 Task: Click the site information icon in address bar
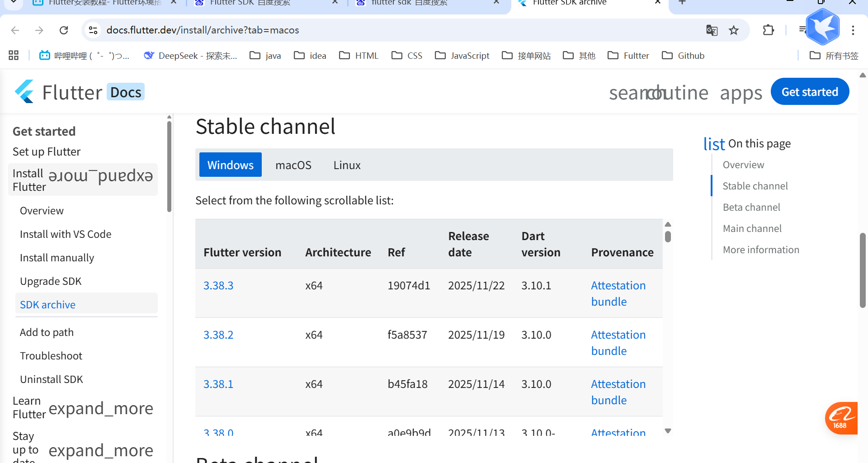93,30
